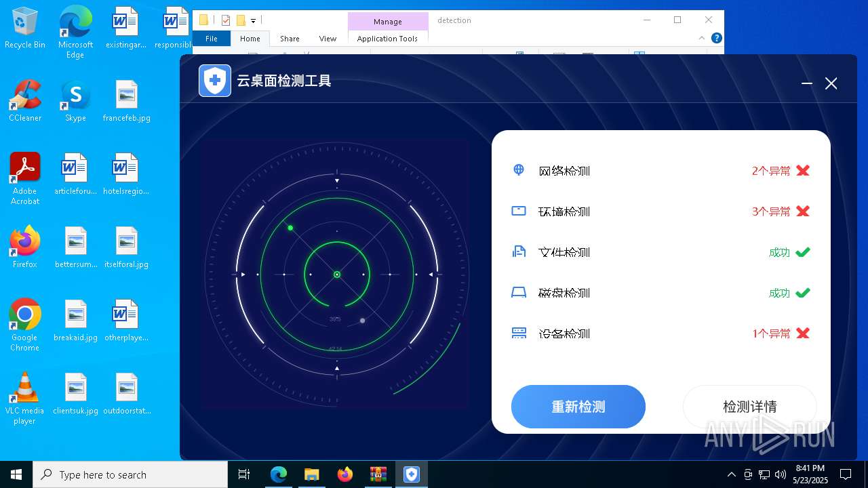Collapse the Explorer ribbon chevron
The height and width of the screenshot is (488, 868).
[702, 39]
